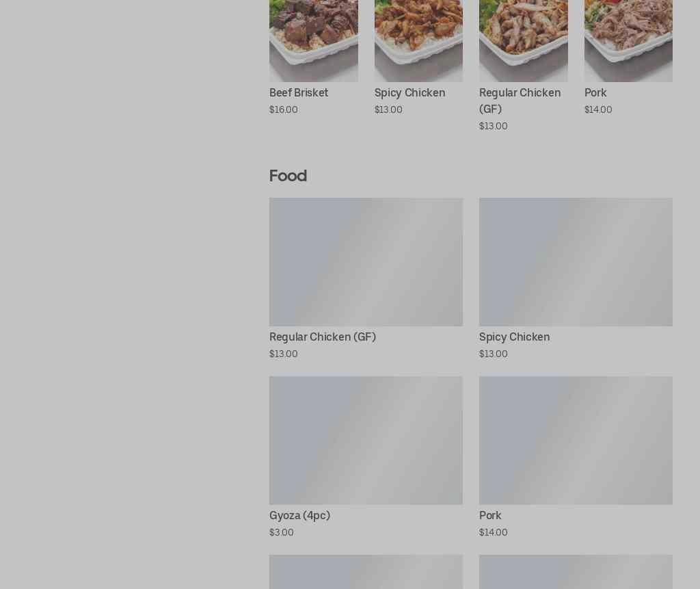Open Regular Chicken (GF) placeholder image in Food
This screenshot has height=589, width=700.
(x=366, y=262)
